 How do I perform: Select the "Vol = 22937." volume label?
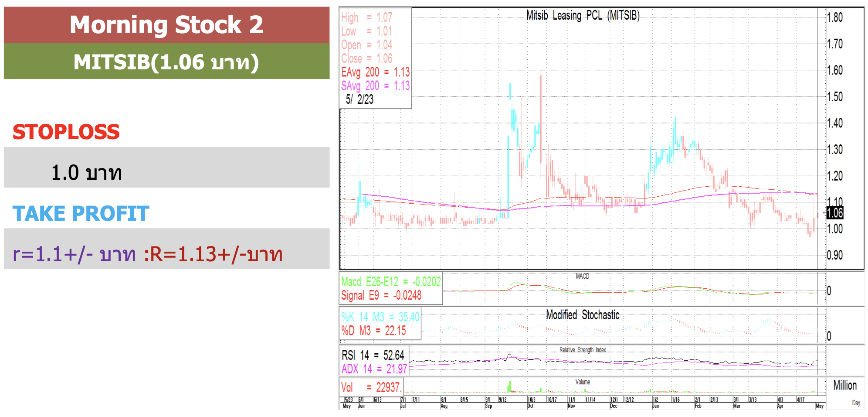point(371,387)
